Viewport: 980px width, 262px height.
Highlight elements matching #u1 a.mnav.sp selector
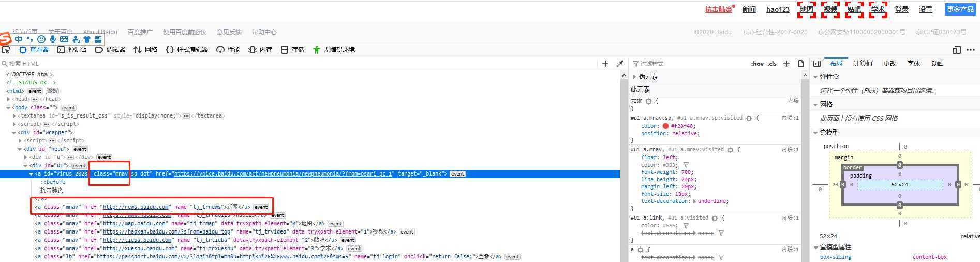coord(749,118)
